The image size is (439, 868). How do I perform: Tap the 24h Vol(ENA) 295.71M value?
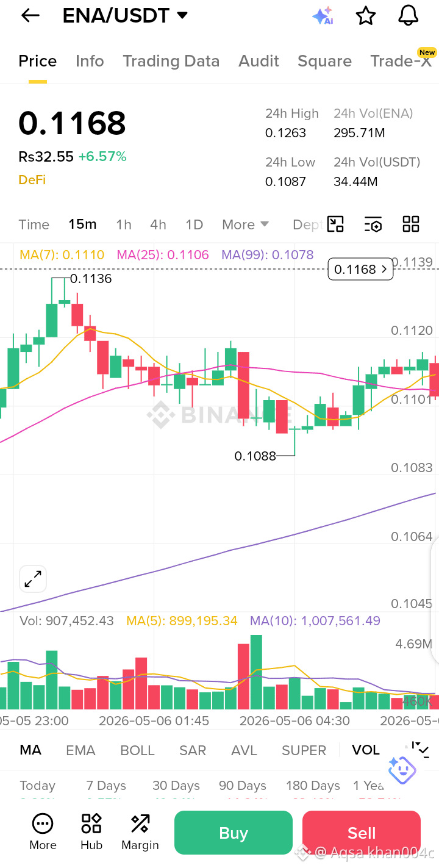point(359,133)
